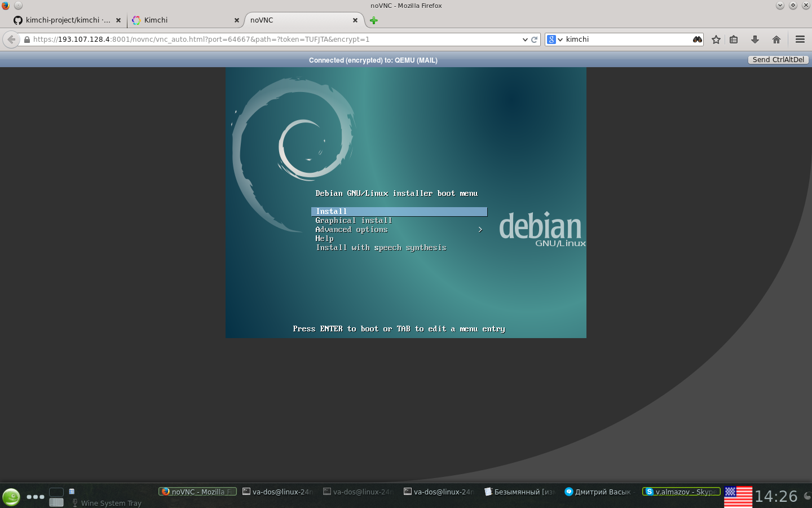Click the kimchi search input field
The width and height of the screenshot is (812, 508).
(628, 40)
